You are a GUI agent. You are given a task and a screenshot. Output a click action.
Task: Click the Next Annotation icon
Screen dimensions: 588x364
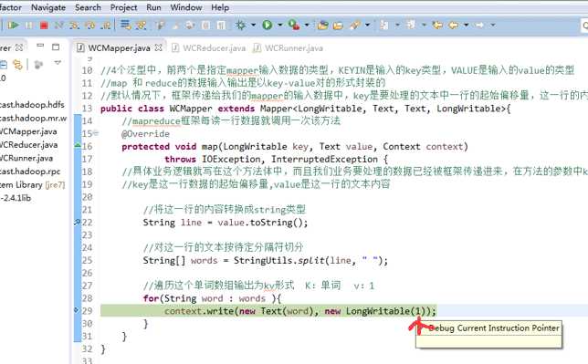(384, 26)
